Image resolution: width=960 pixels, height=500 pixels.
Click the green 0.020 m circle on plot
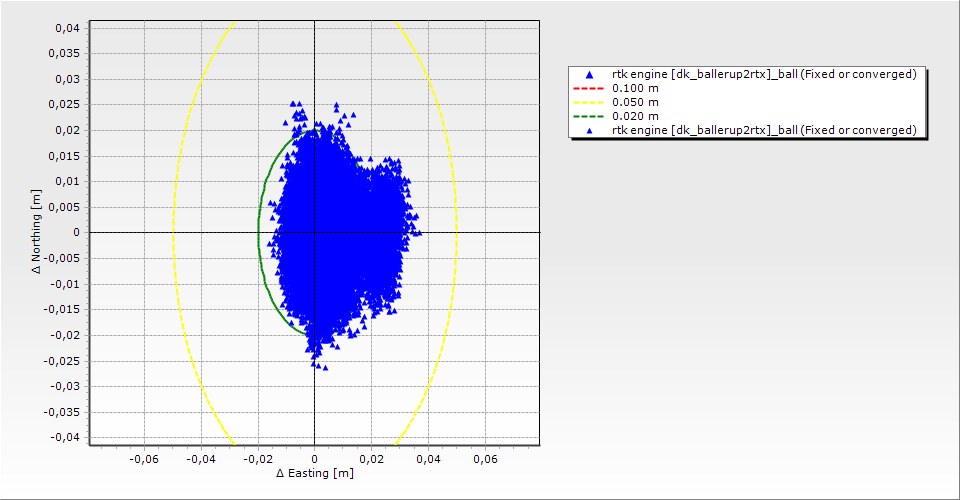pos(259,233)
